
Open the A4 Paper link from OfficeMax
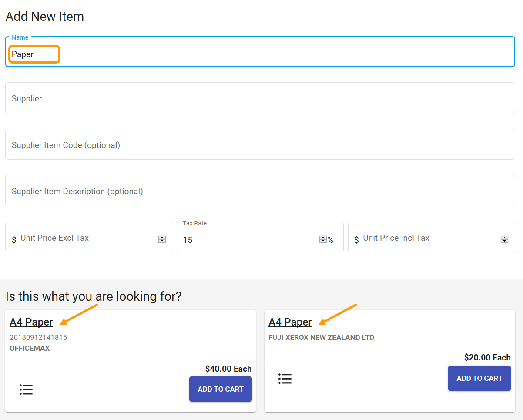tap(31, 322)
